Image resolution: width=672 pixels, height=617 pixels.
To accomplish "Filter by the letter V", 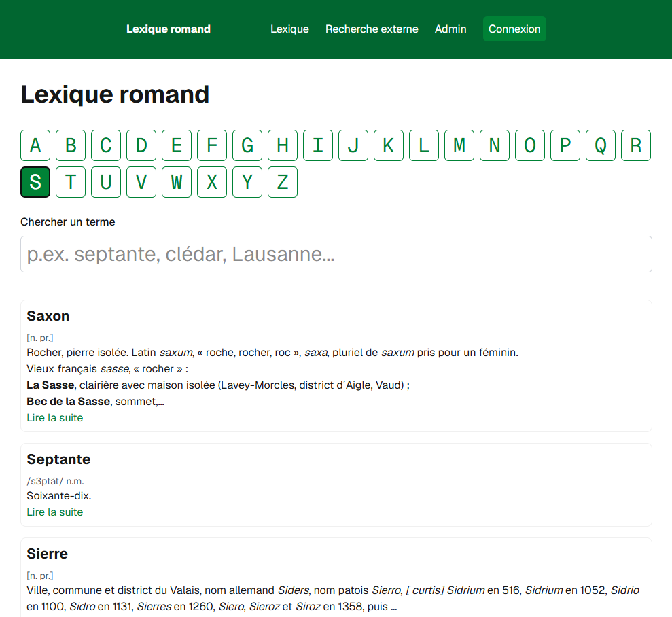I will [x=141, y=182].
